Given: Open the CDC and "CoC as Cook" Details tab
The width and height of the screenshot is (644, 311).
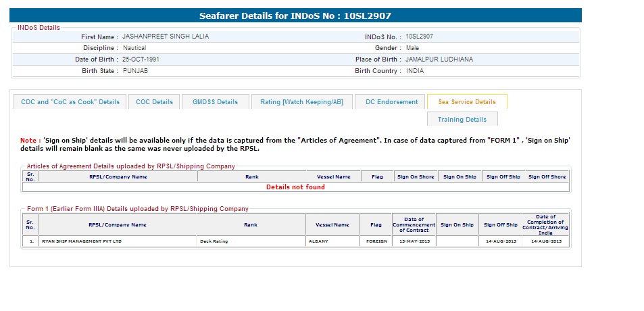Looking at the screenshot, I should 70,102.
